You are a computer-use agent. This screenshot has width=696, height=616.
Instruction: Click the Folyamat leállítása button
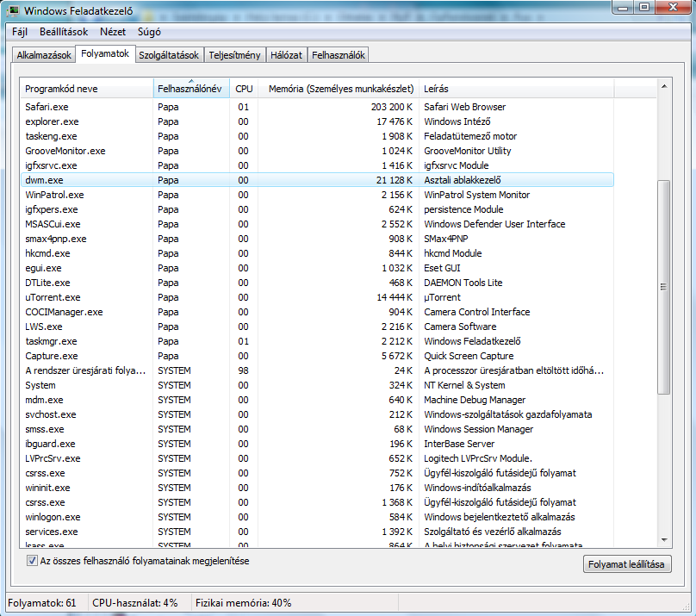tap(627, 564)
